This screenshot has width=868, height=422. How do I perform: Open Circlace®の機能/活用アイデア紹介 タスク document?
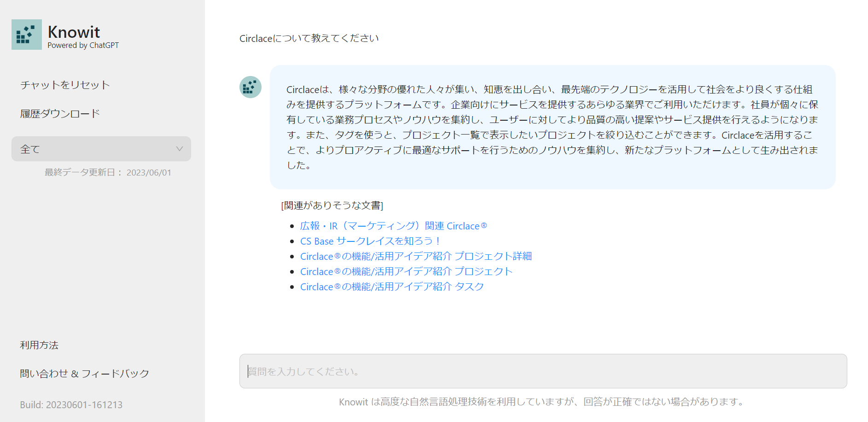(391, 287)
